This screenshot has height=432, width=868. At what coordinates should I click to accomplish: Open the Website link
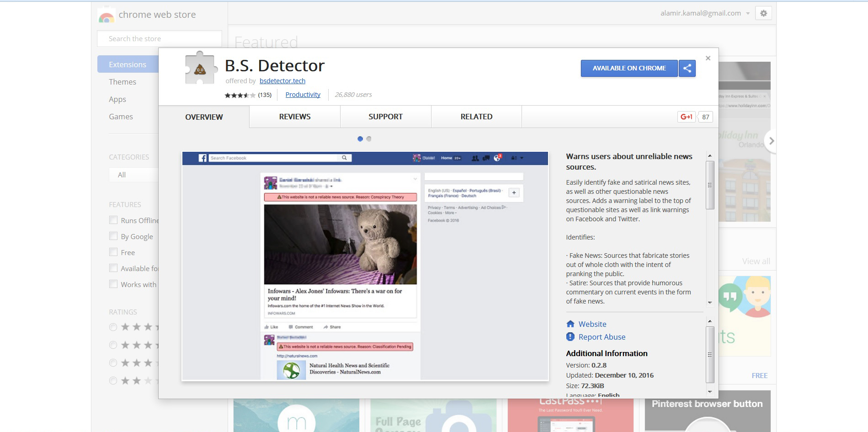coord(592,324)
